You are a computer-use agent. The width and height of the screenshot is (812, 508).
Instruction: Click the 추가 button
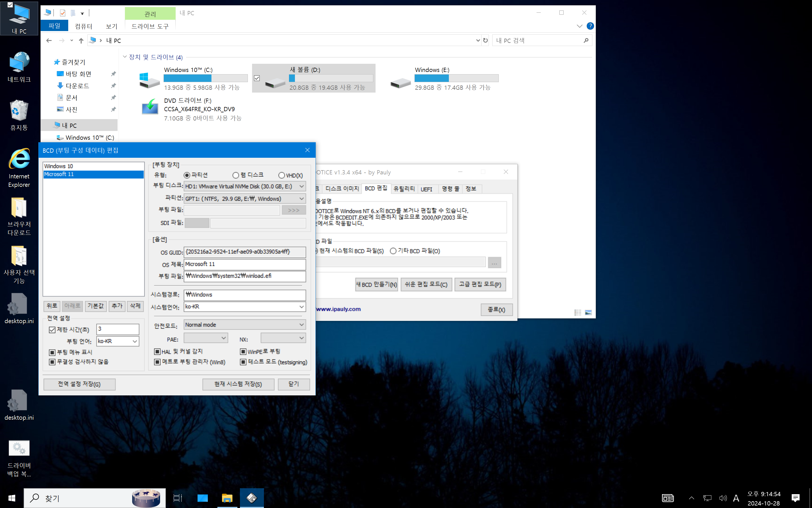117,306
